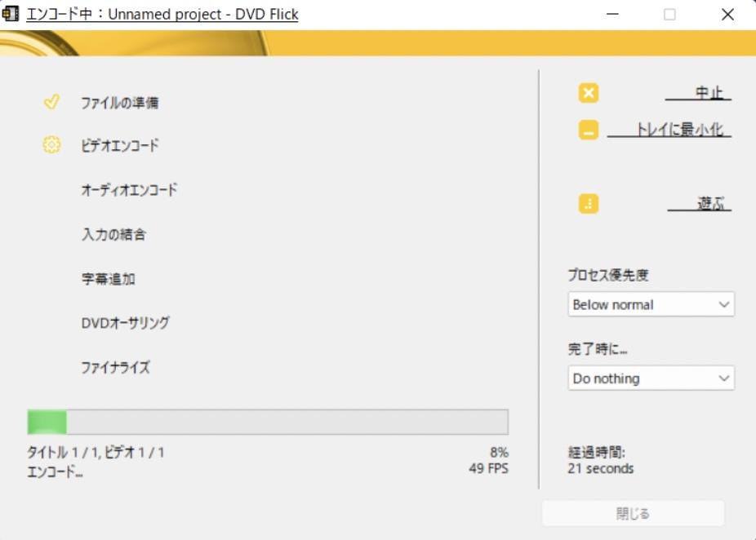
Task: Expand the Below normal combo box arrow
Action: point(722,304)
